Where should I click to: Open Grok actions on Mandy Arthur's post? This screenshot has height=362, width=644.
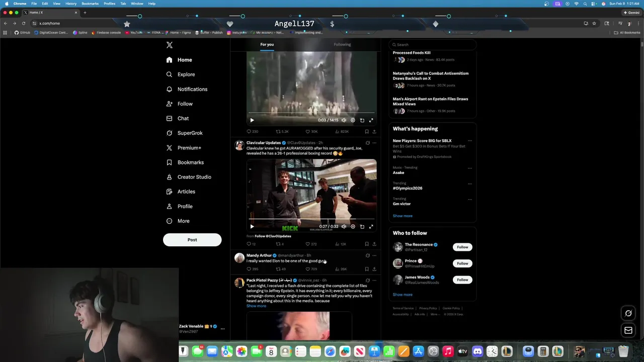[367, 255]
